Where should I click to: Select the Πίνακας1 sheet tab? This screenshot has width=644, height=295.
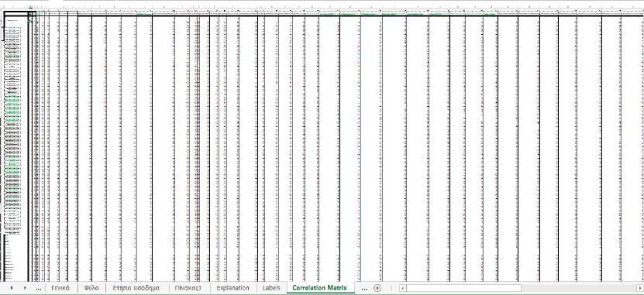pos(188,288)
